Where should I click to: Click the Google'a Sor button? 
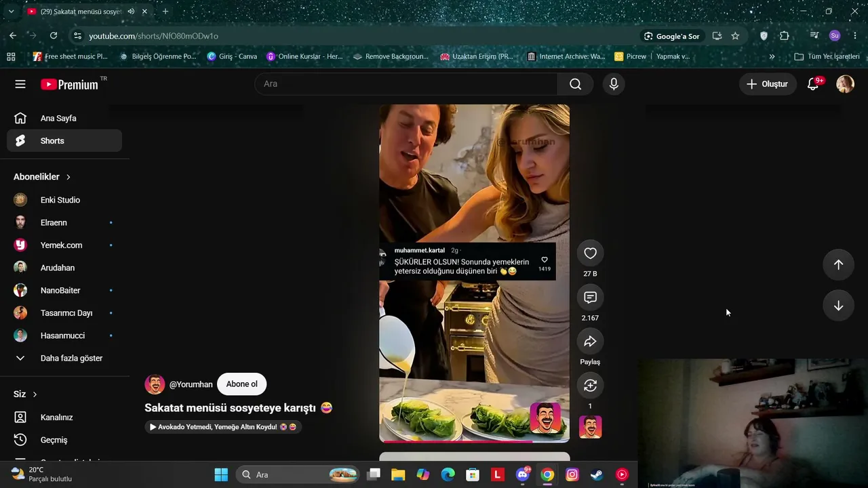[671, 36]
